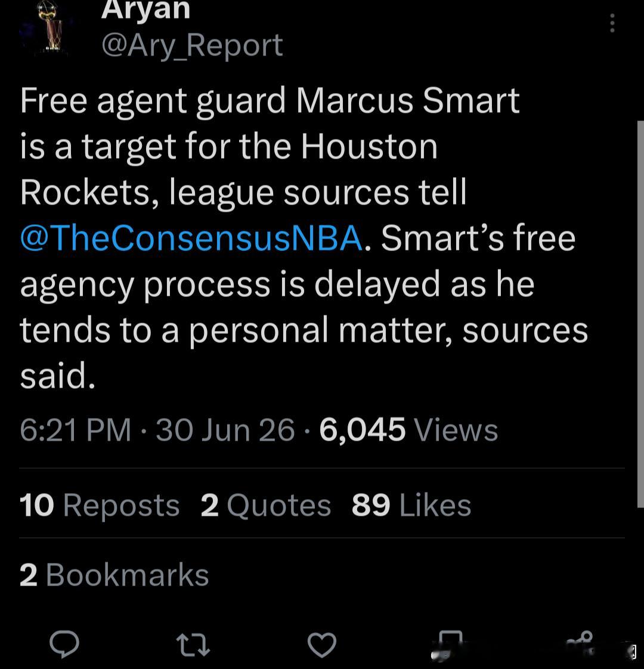Open the Aryan display name
The image size is (644, 669).
[145, 10]
